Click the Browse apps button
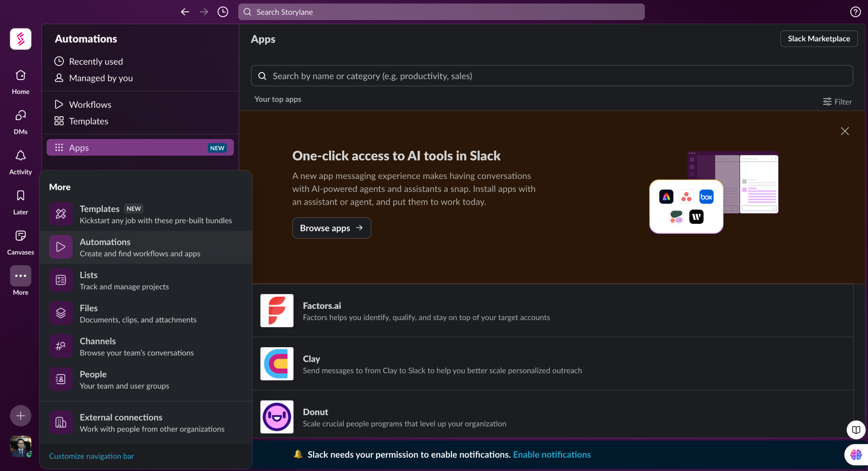 pyautogui.click(x=332, y=228)
